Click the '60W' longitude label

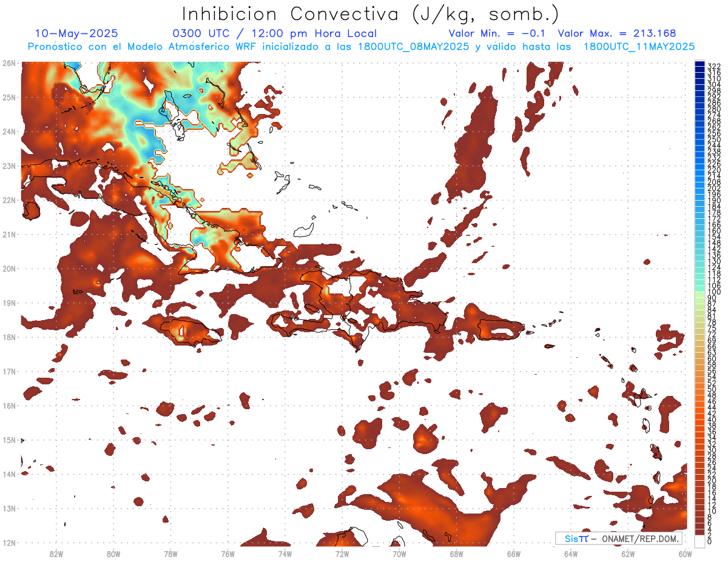point(685,554)
